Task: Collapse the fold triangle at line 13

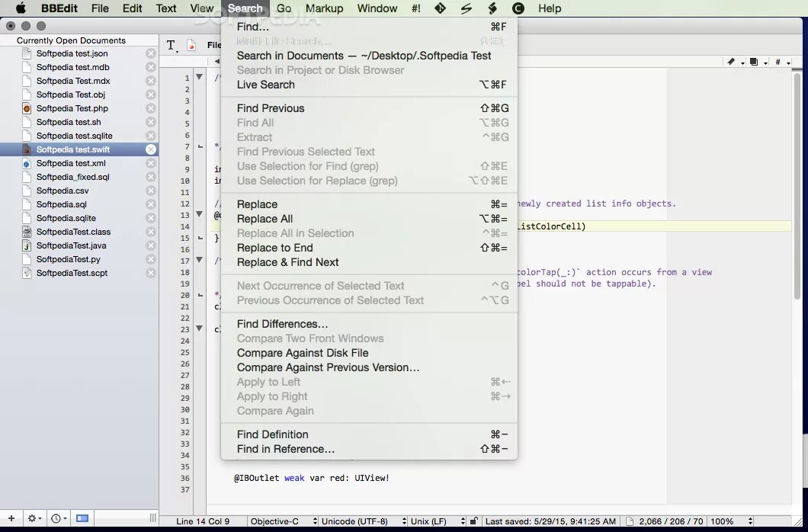Action: click(200, 214)
